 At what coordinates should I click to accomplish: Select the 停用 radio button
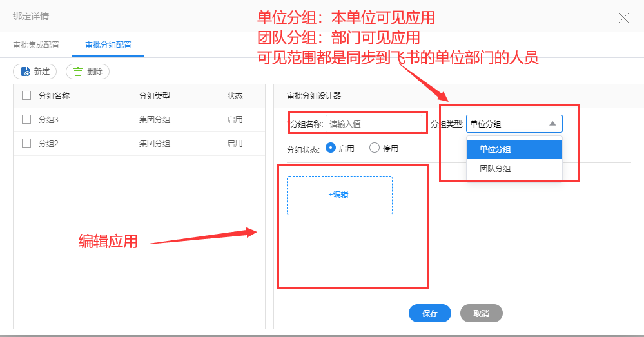click(374, 148)
